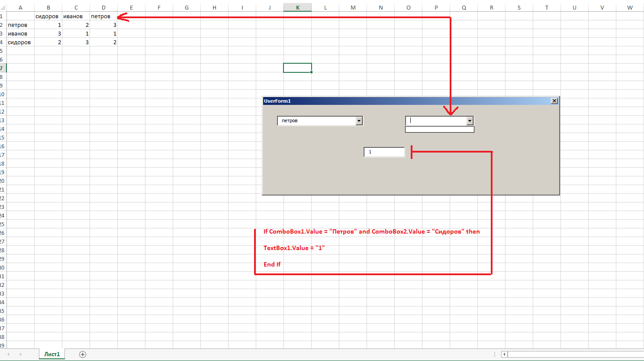Click the next sheet navigation arrow
Screen dimensions: 644x361
[20, 354]
